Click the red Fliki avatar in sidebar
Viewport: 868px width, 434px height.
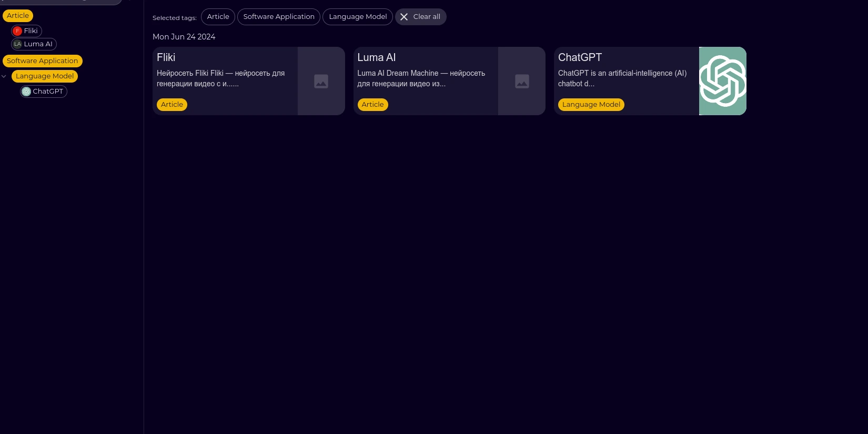click(17, 31)
